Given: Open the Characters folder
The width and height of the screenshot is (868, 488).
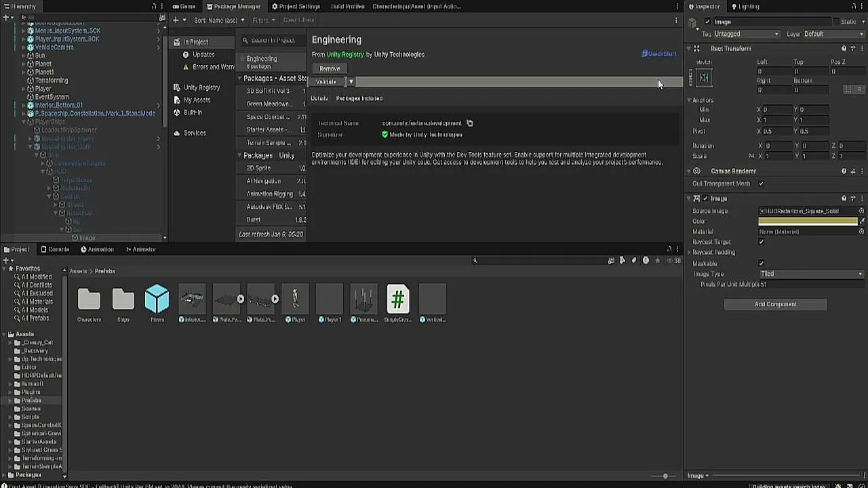Looking at the screenshot, I should click(89, 299).
